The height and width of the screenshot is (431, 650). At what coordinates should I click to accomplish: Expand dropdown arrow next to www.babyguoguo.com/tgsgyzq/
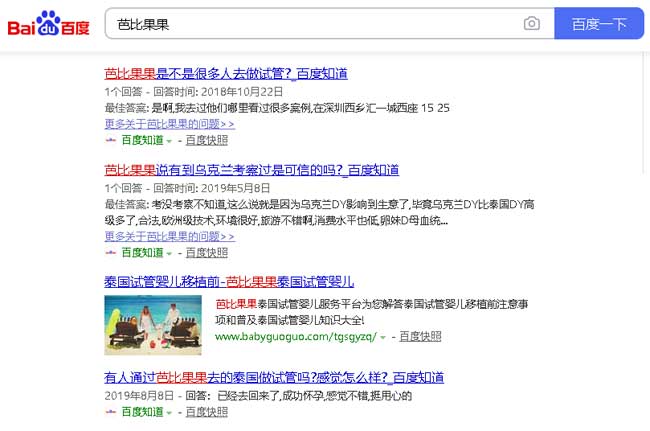coord(383,337)
